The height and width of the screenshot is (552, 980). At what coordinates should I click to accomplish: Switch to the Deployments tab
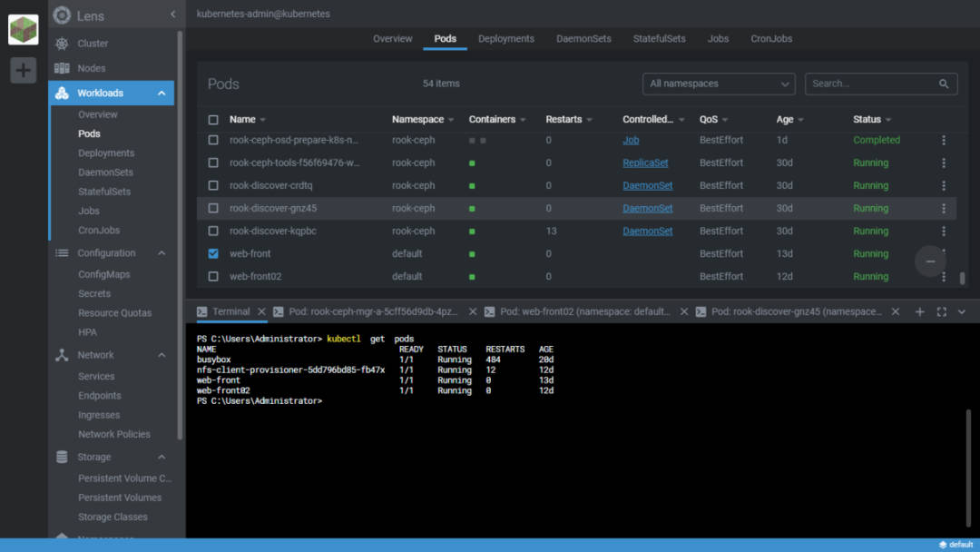point(506,39)
